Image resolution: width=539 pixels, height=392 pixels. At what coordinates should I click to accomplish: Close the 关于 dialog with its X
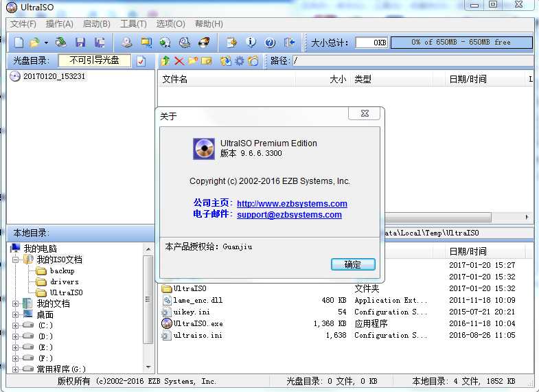(x=365, y=113)
